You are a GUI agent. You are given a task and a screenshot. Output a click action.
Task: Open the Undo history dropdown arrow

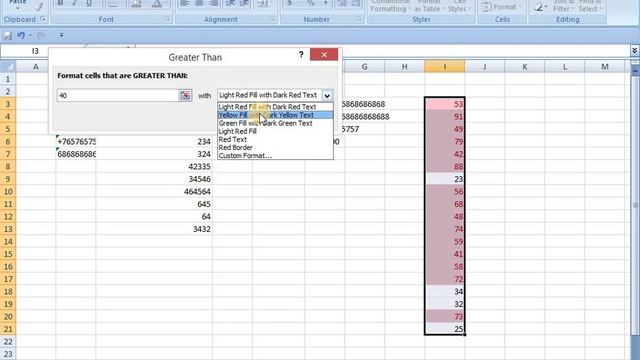point(30,36)
